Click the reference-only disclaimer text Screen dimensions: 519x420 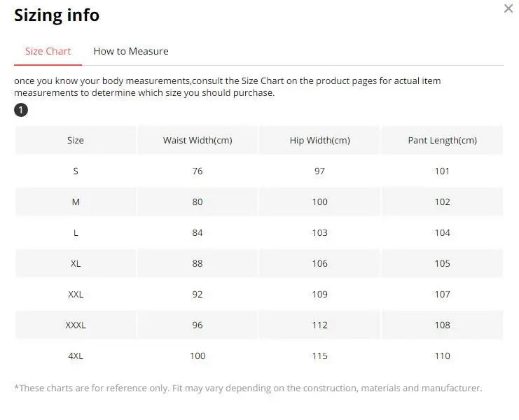tap(248, 388)
